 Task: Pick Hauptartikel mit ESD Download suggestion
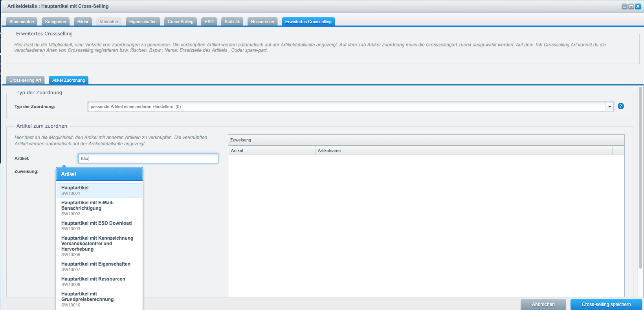coord(99,226)
